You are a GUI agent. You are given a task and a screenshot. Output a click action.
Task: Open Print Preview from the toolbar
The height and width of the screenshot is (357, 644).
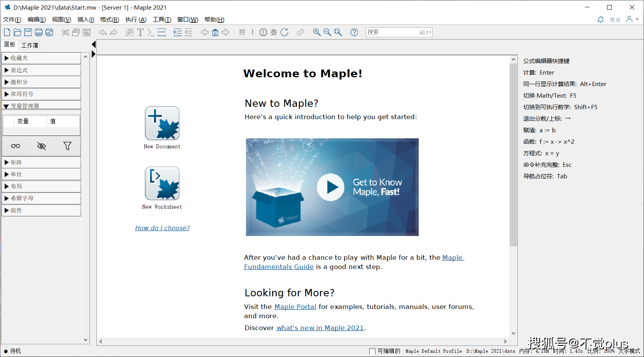click(49, 32)
